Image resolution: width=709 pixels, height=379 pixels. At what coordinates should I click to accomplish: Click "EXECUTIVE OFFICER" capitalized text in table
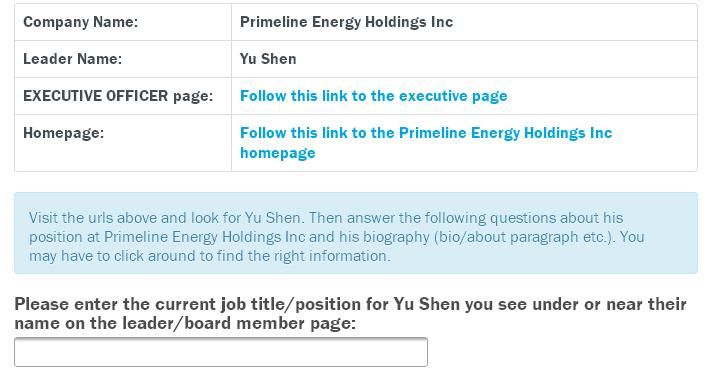point(95,96)
